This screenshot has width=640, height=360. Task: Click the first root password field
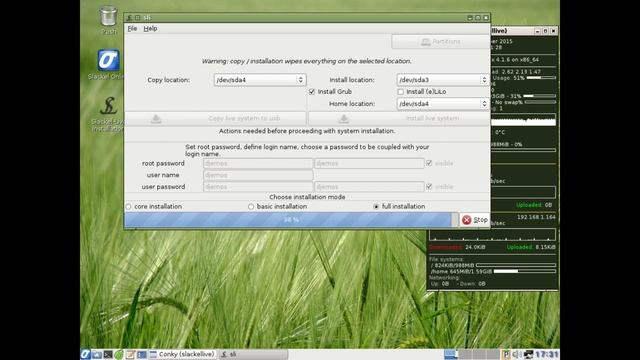click(x=258, y=163)
